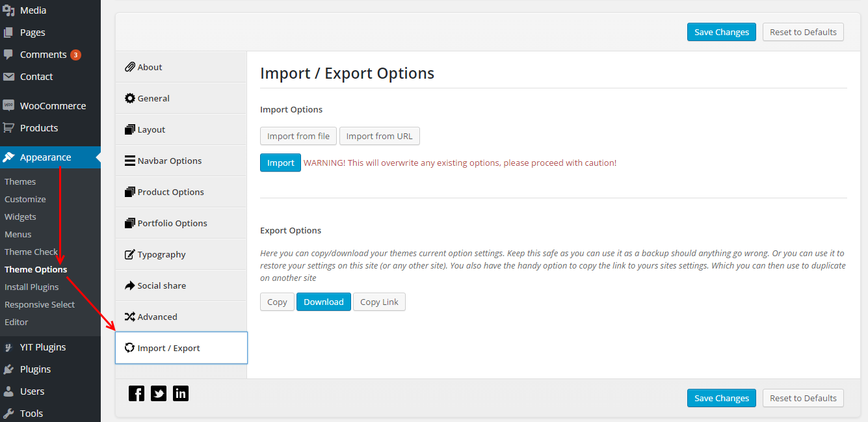Download the theme options export

pyautogui.click(x=324, y=302)
